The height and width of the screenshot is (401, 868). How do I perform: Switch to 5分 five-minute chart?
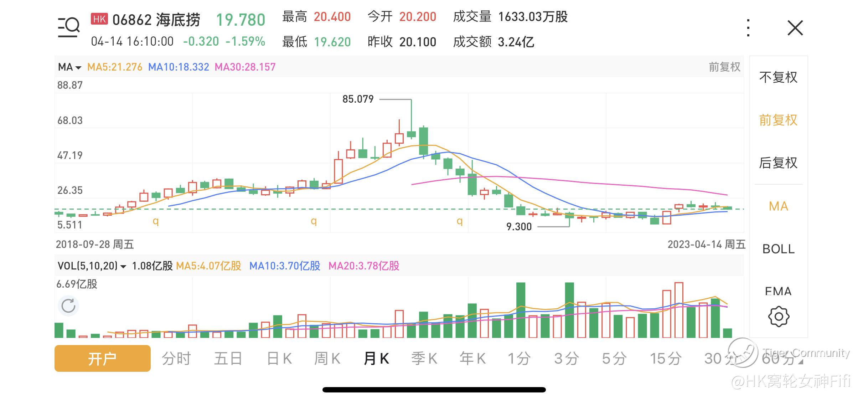[614, 359]
